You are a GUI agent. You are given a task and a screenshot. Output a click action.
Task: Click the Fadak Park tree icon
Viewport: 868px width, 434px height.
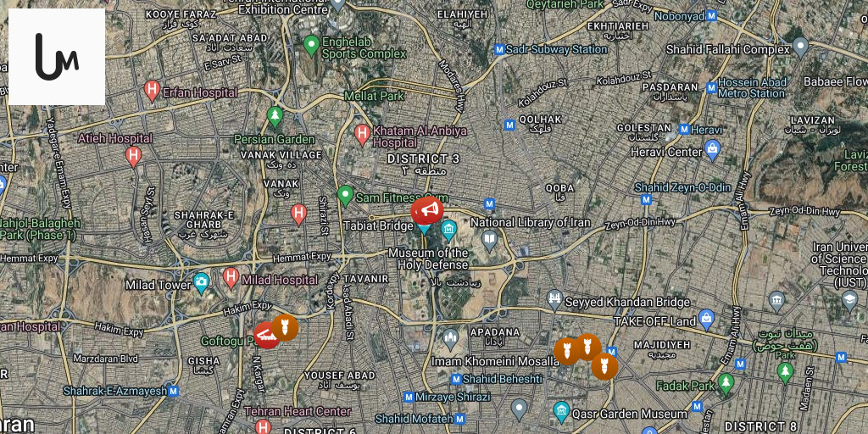click(x=726, y=384)
